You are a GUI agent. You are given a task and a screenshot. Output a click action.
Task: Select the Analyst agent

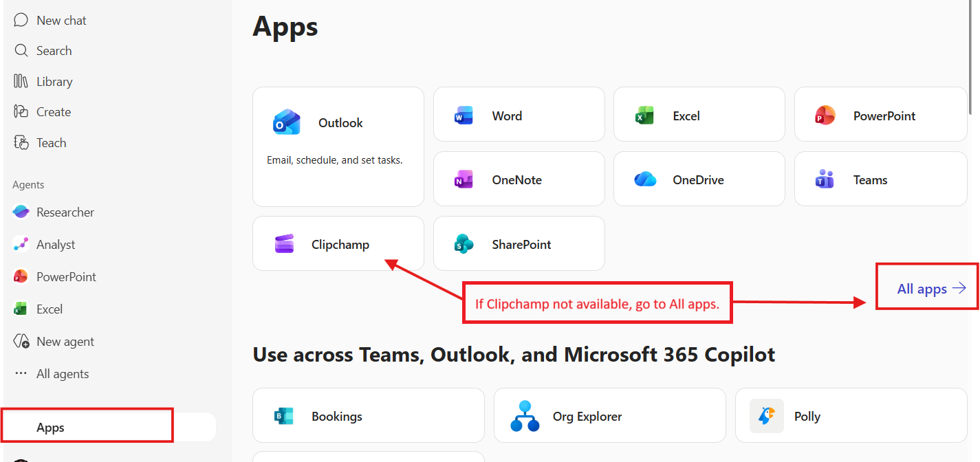pos(55,245)
